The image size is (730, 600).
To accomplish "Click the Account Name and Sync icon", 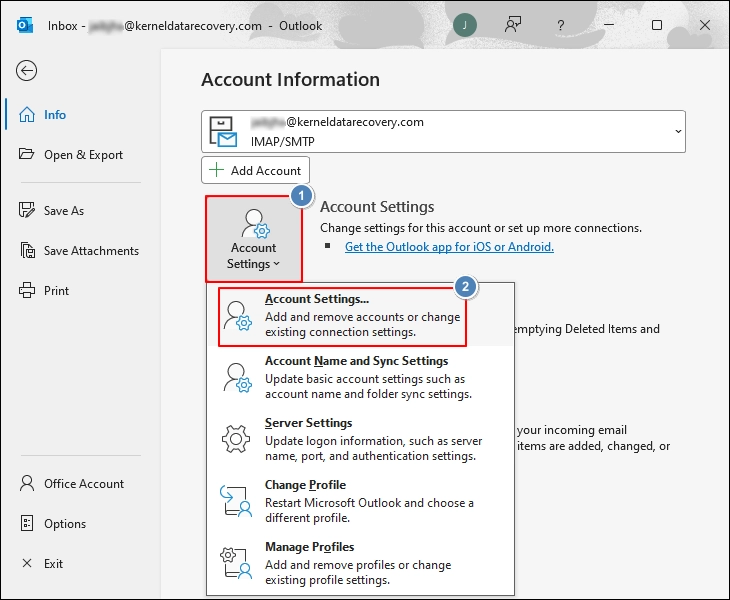I will (237, 378).
